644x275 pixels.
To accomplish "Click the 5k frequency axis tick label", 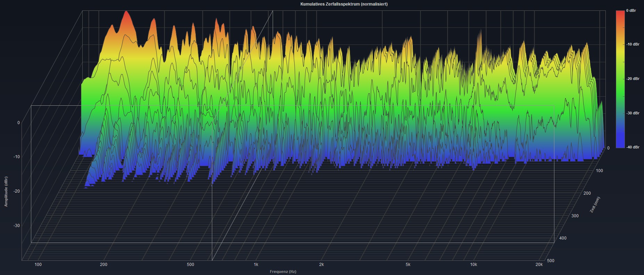I will tap(408, 265).
